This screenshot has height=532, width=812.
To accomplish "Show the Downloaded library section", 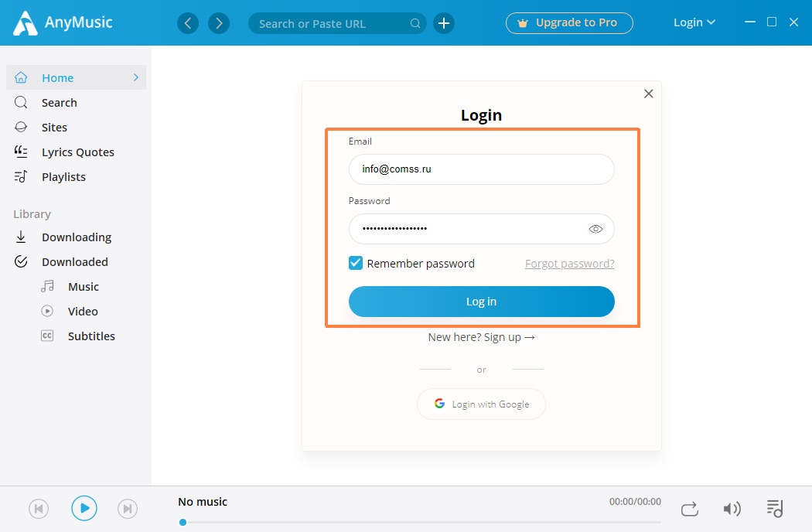I will [x=76, y=262].
